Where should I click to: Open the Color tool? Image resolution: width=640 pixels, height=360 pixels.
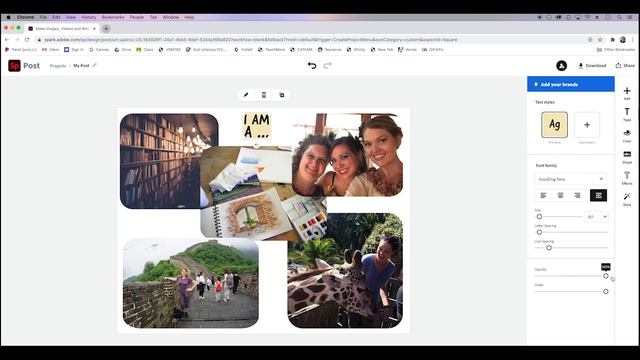(627, 136)
